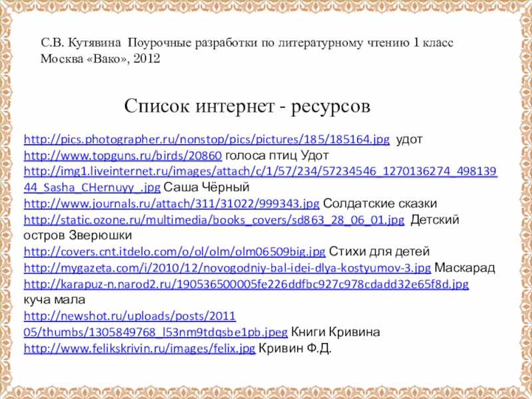Open the topguns.ru birds link
Image resolution: width=532 pixels, height=399 pixels.
pyautogui.click(x=122, y=156)
